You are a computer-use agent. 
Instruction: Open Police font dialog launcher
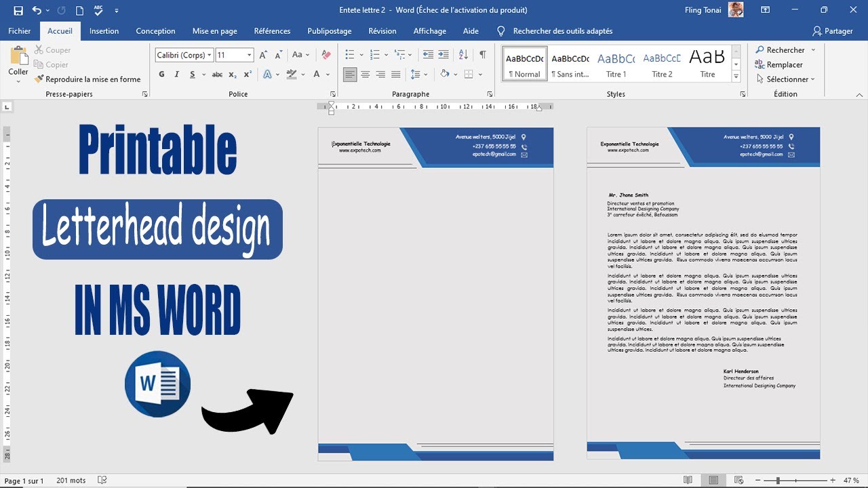[332, 94]
